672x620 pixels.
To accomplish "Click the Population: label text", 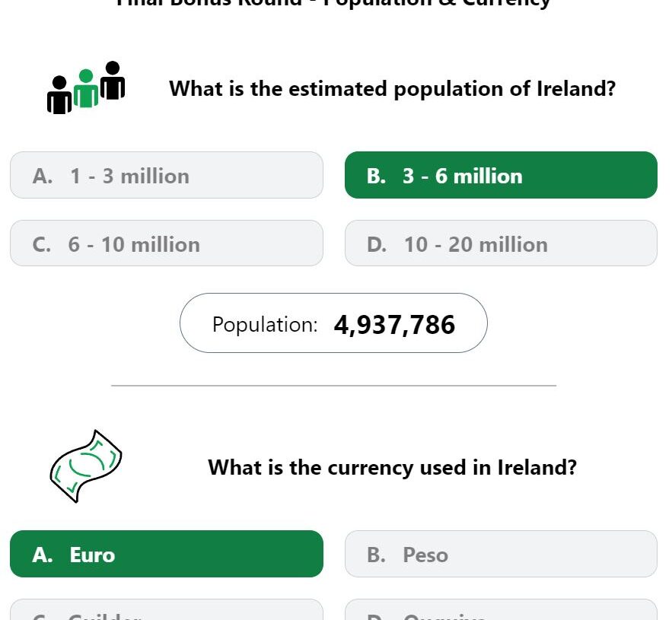I will pyautogui.click(x=265, y=325).
